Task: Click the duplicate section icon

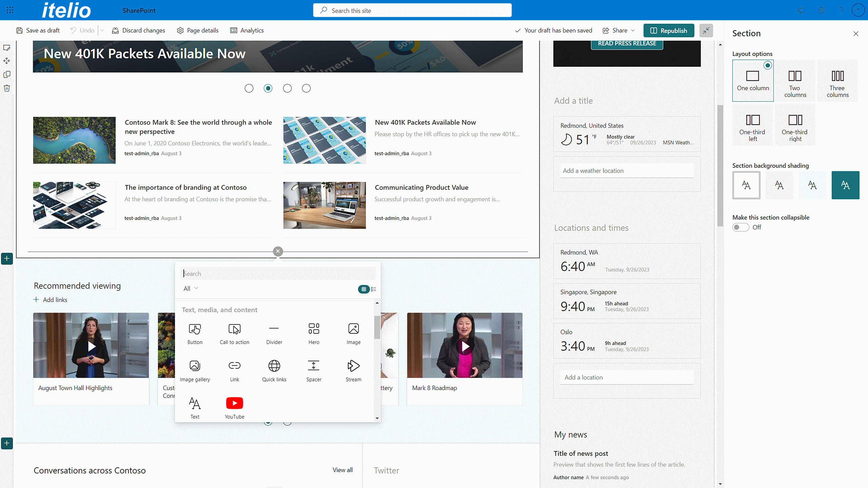Action: [x=7, y=75]
